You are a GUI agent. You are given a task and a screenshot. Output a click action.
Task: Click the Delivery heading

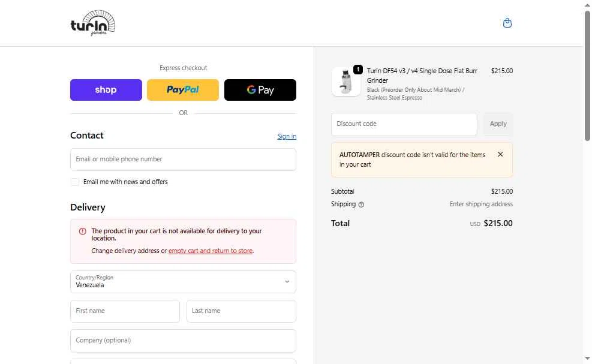(88, 207)
